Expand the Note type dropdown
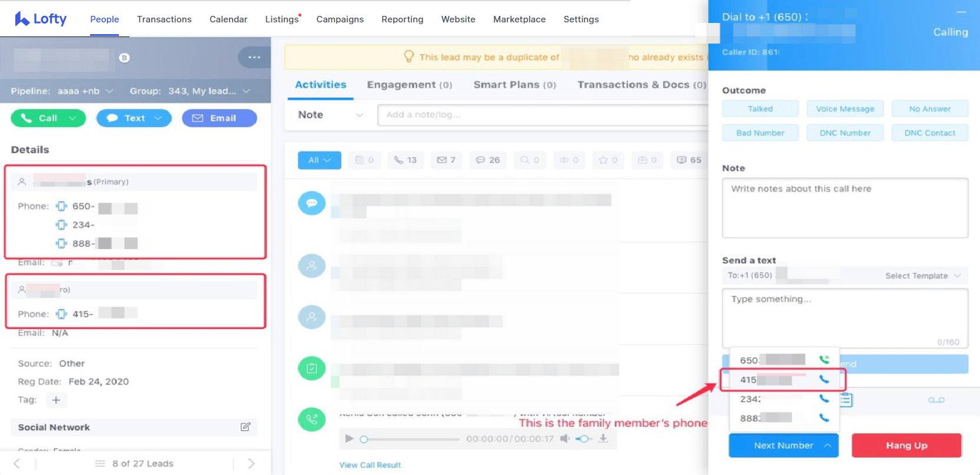The height and width of the screenshot is (475, 980). (330, 115)
